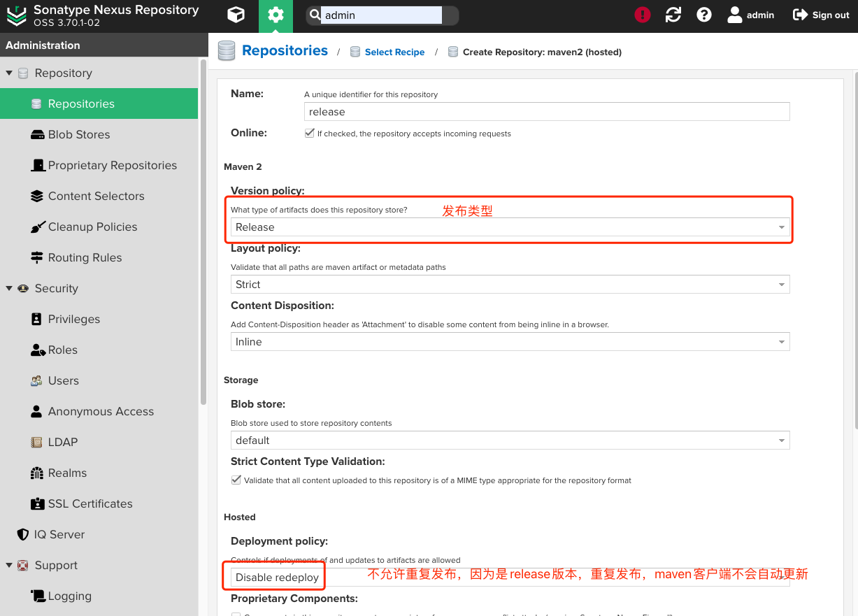This screenshot has width=858, height=616.
Task: Click the red system status alert icon
Action: (x=642, y=15)
